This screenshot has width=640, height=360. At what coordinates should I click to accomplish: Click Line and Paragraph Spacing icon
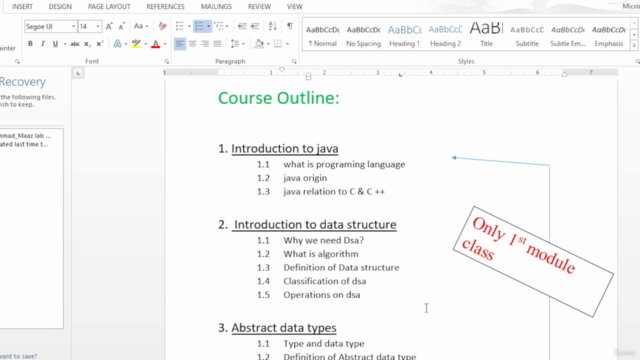(x=235, y=44)
